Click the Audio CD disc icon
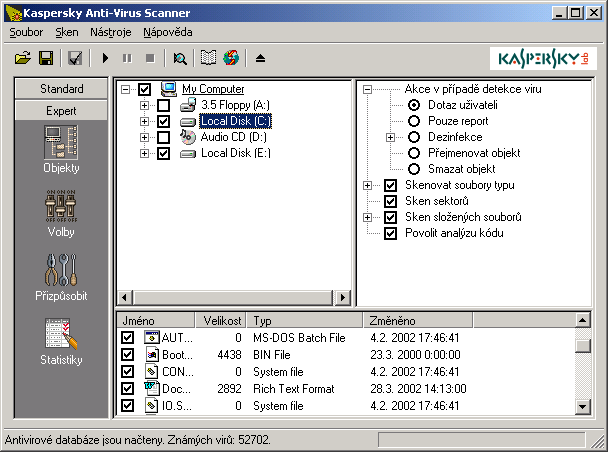 point(188,137)
